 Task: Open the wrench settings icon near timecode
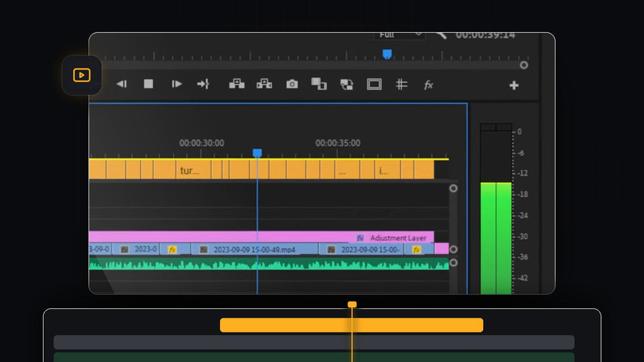coord(441,36)
